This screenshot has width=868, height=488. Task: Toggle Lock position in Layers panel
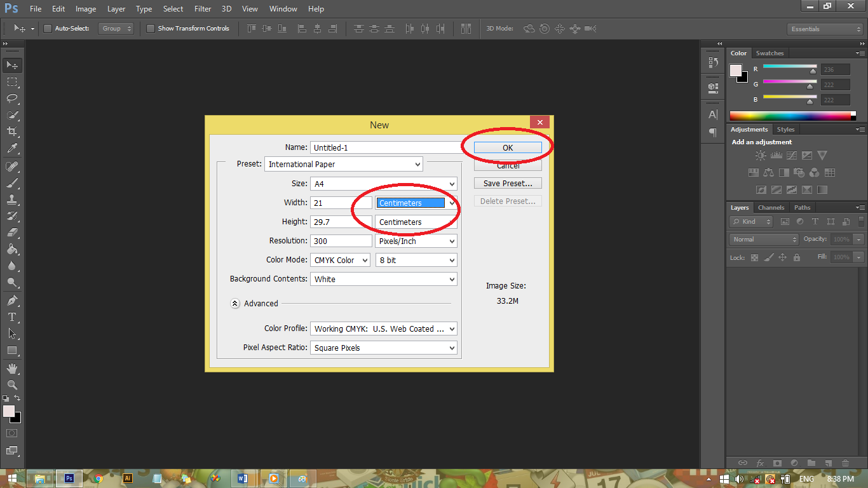click(x=783, y=257)
